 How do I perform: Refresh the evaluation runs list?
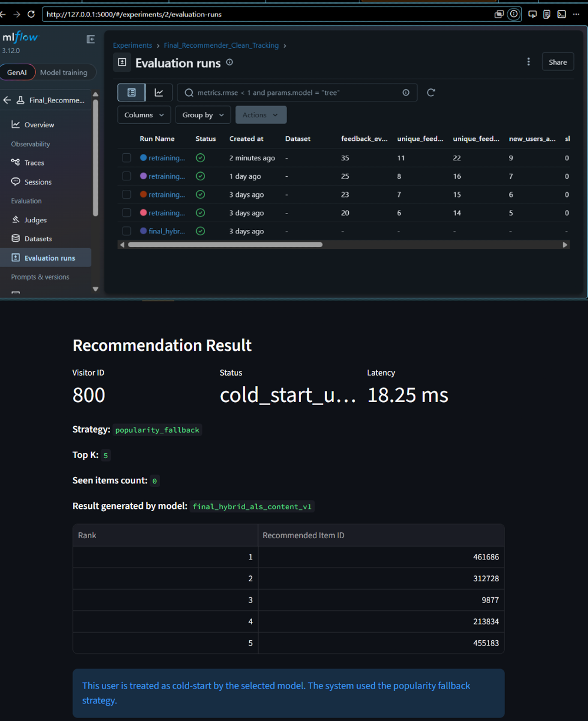pyautogui.click(x=431, y=93)
